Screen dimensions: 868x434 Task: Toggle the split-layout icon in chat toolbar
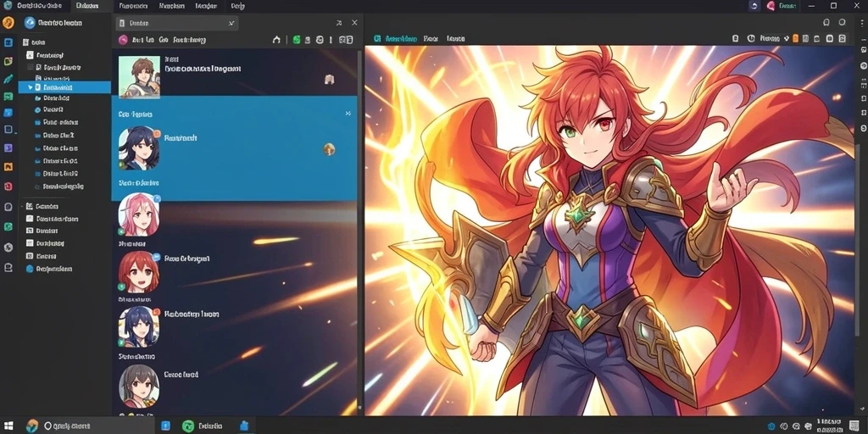click(x=346, y=40)
